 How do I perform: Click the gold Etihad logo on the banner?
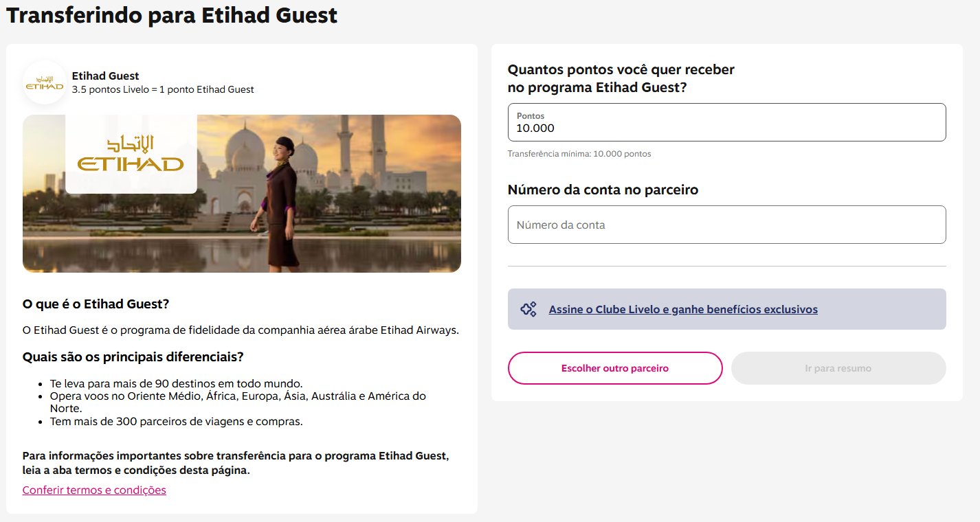pos(131,154)
